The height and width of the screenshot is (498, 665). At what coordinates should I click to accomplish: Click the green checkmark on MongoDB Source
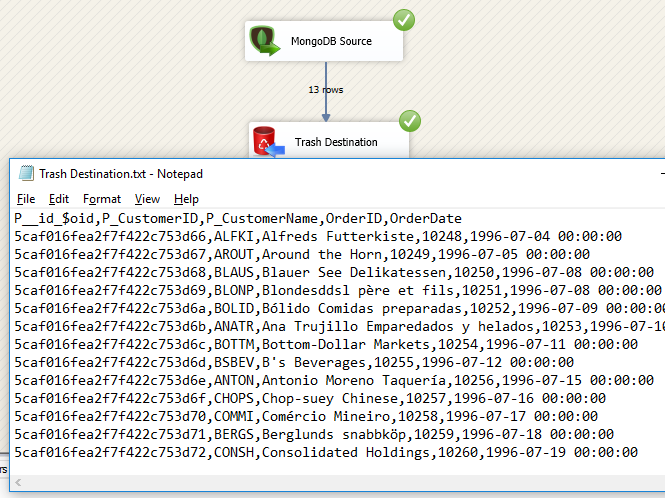click(404, 20)
